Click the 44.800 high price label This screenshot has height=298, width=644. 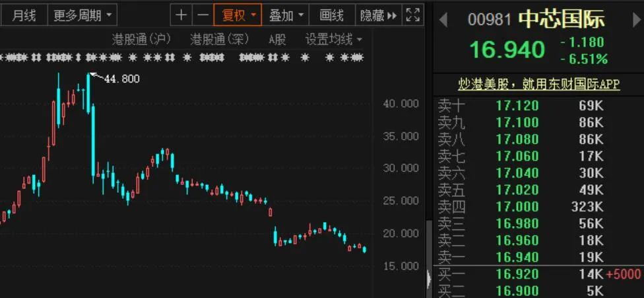click(121, 79)
